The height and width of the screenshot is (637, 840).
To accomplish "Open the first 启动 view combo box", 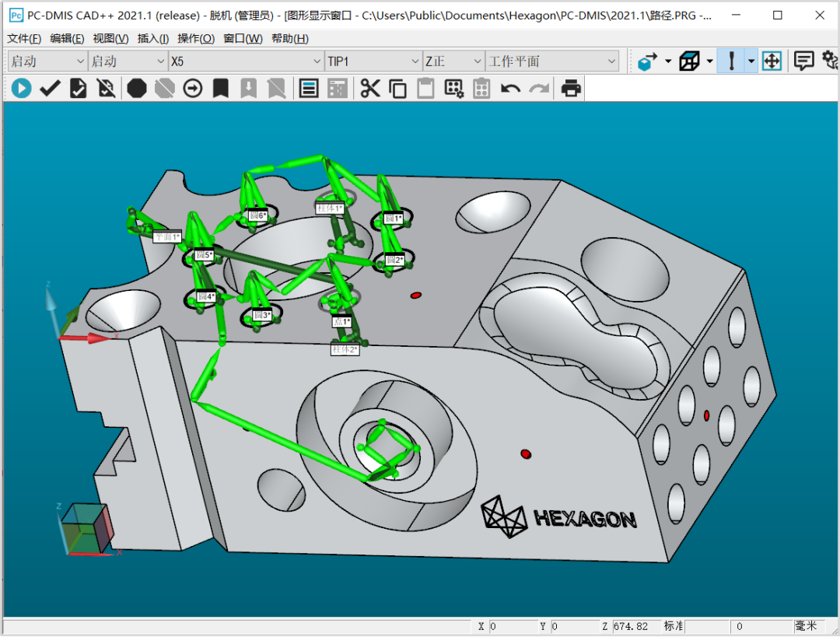I will click(x=47, y=61).
